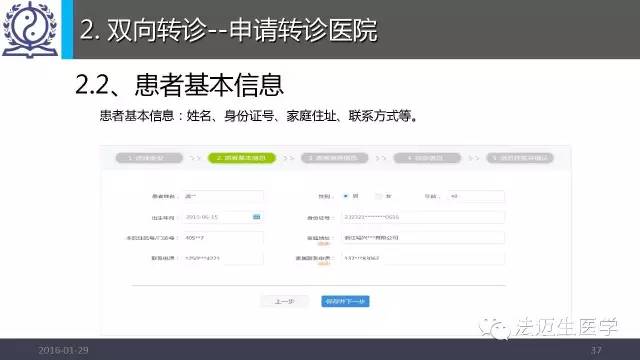Click the date 2016-01-29 in footer
The image size is (640, 360).
[63, 350]
